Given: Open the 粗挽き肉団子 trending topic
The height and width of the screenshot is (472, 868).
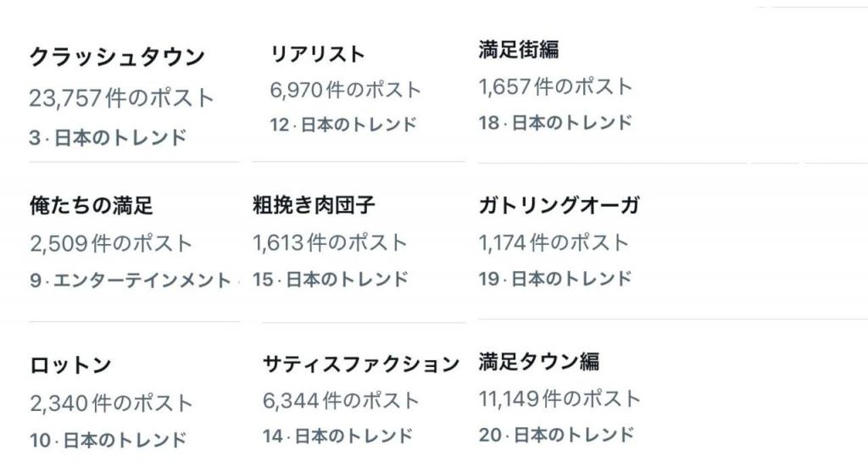Looking at the screenshot, I should click(314, 205).
